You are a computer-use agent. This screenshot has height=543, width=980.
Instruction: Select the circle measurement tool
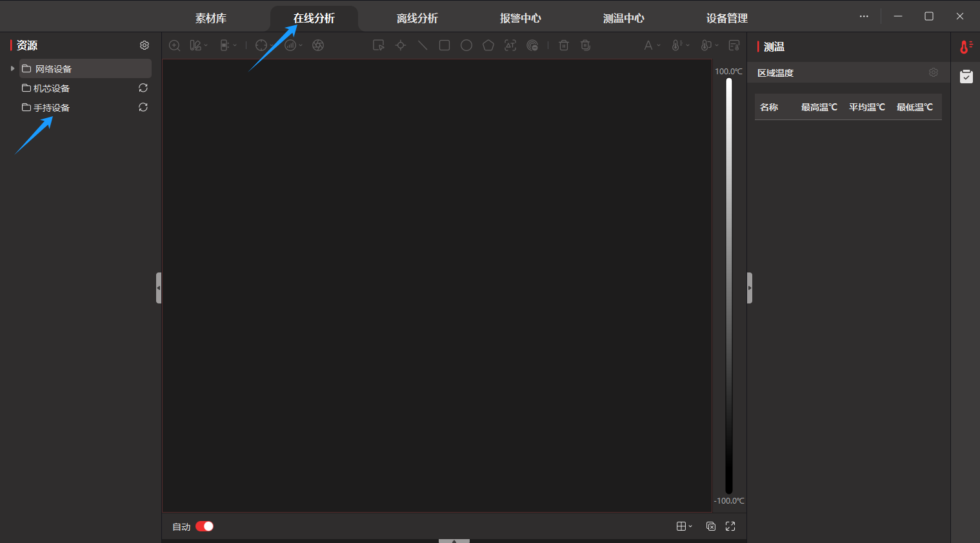(466, 45)
